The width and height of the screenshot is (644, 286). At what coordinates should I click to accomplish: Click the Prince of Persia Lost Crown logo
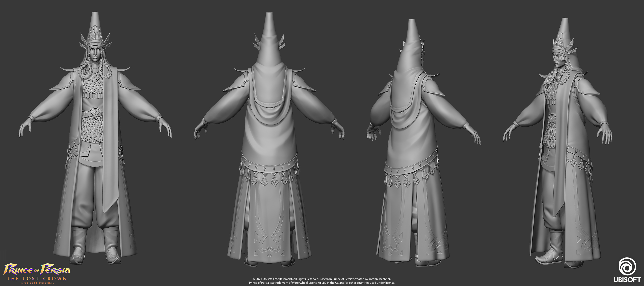(x=37, y=273)
